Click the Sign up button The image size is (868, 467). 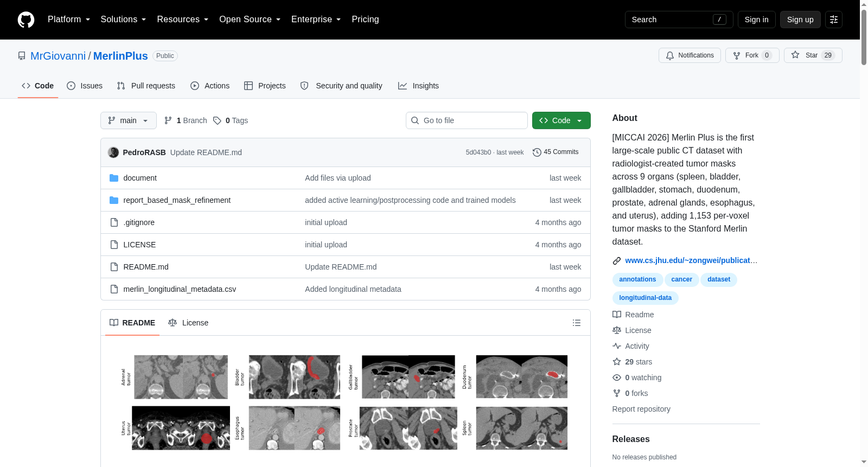click(800, 20)
